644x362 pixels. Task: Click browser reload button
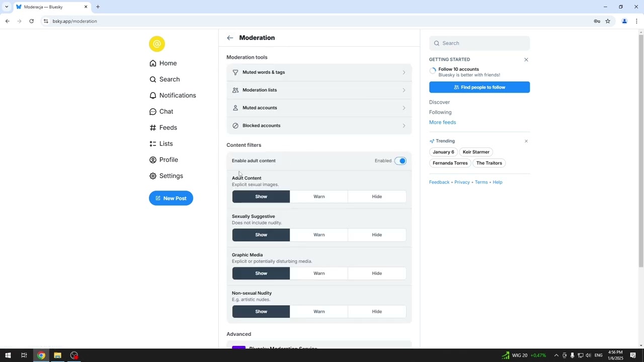click(x=31, y=21)
